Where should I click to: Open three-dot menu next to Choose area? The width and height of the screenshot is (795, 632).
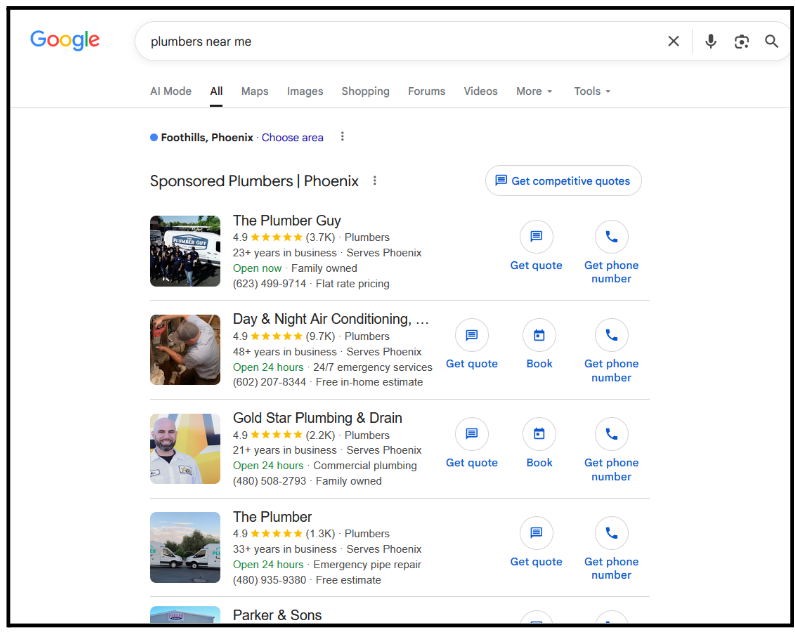pyautogui.click(x=342, y=136)
